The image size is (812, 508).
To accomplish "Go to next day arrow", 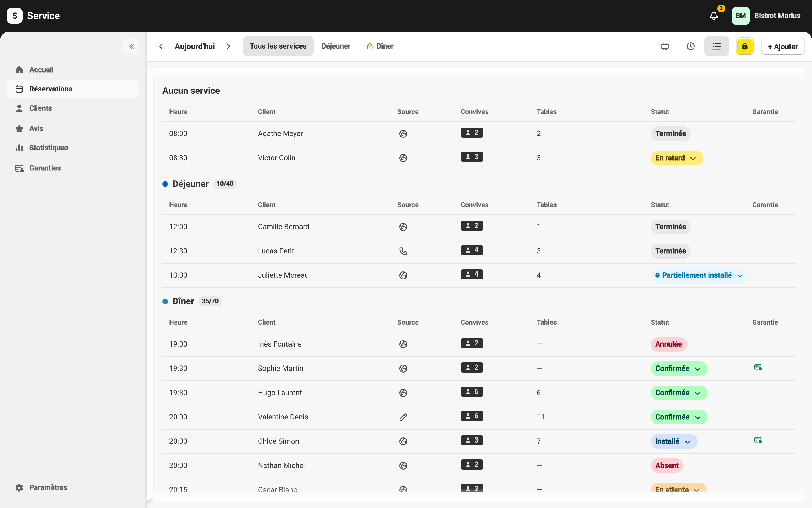I will click(228, 46).
